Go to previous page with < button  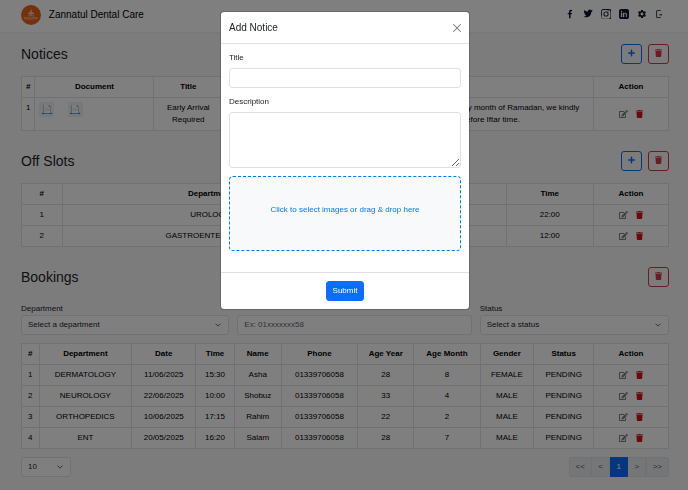(x=600, y=467)
